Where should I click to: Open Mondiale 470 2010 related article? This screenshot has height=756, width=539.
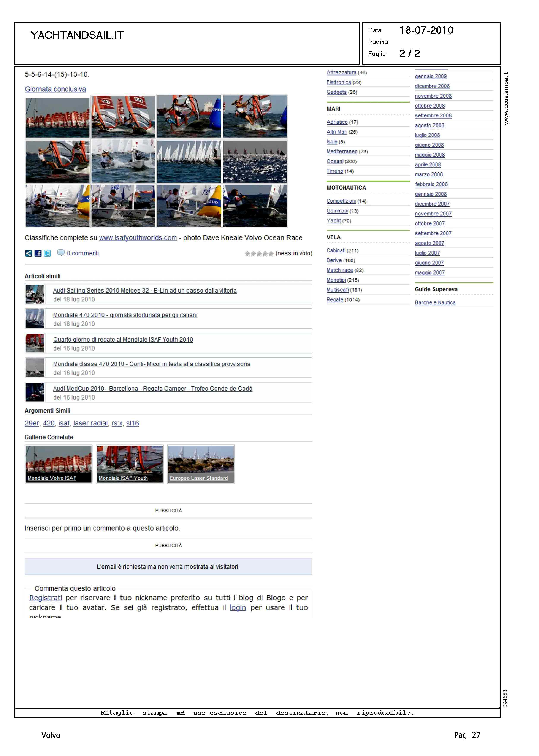(125, 315)
